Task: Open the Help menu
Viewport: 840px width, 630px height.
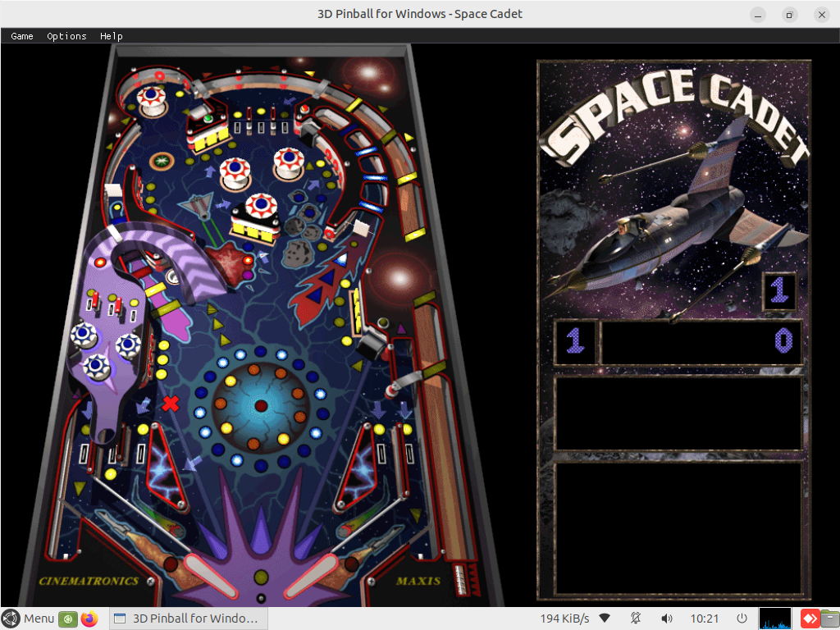Action: click(112, 36)
